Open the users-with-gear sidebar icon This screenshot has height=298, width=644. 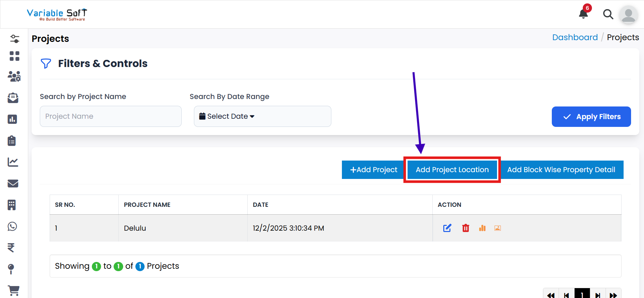point(14,77)
